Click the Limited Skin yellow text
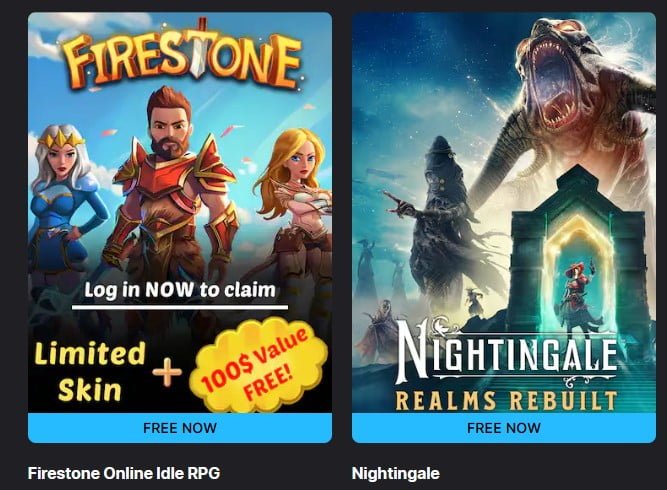 [x=90, y=372]
